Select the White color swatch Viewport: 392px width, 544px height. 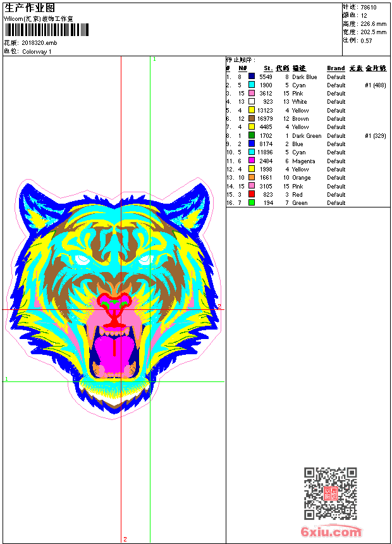point(252,101)
